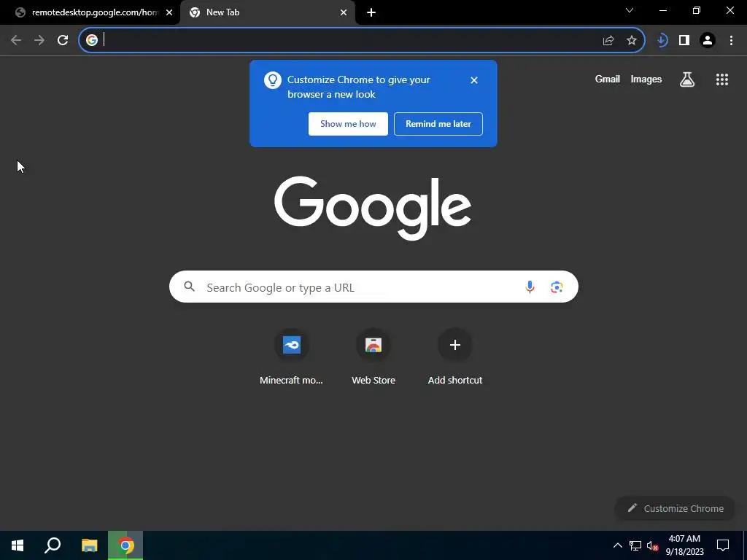747x560 pixels.
Task: Expand the tab search dropdown
Action: [x=630, y=10]
